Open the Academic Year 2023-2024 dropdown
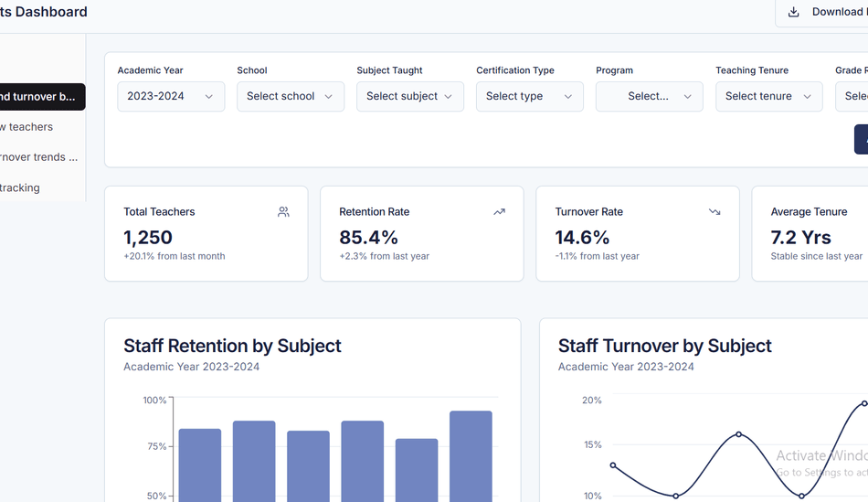Viewport: 868px width, 502px height. 171,96
